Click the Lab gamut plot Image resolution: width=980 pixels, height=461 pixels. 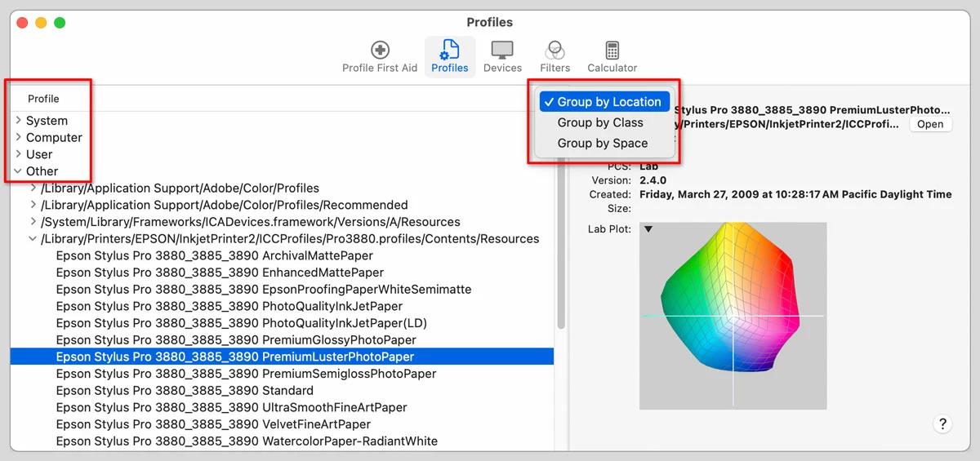733,316
